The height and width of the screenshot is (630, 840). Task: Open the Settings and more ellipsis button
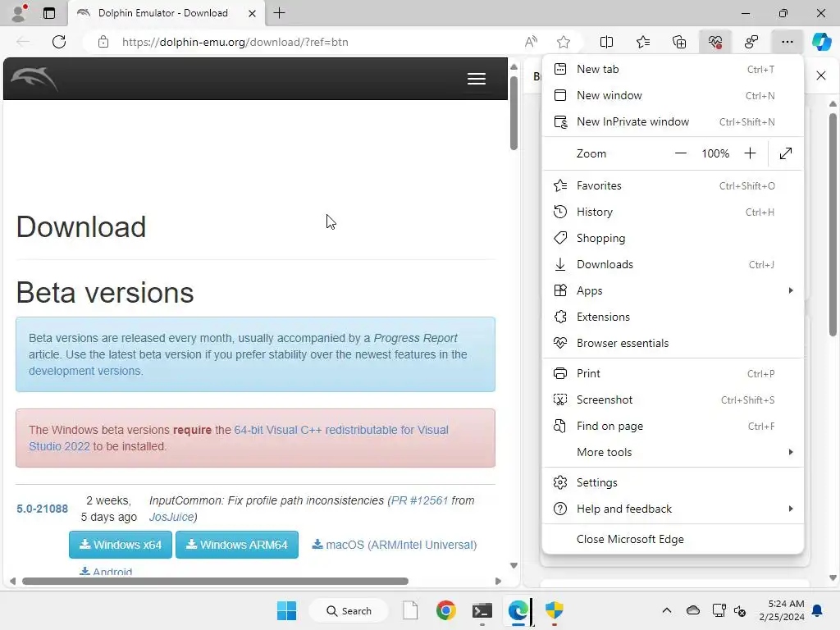pyautogui.click(x=787, y=42)
